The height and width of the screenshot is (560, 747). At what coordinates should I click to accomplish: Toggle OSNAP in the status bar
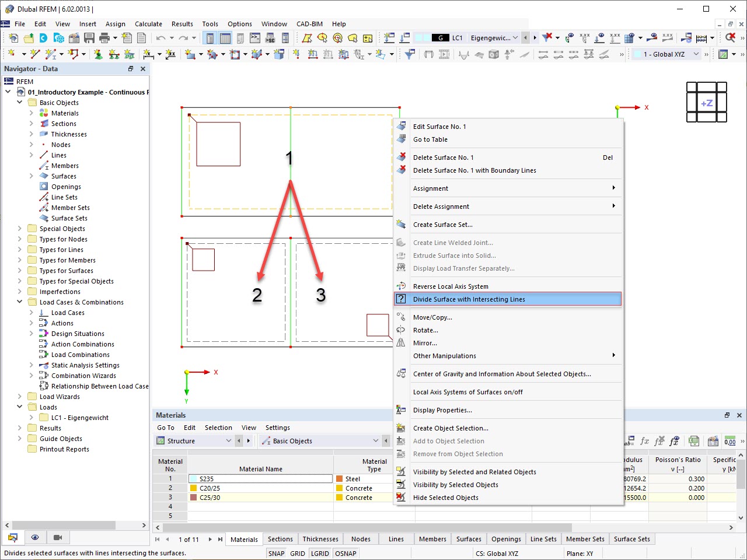click(x=345, y=553)
